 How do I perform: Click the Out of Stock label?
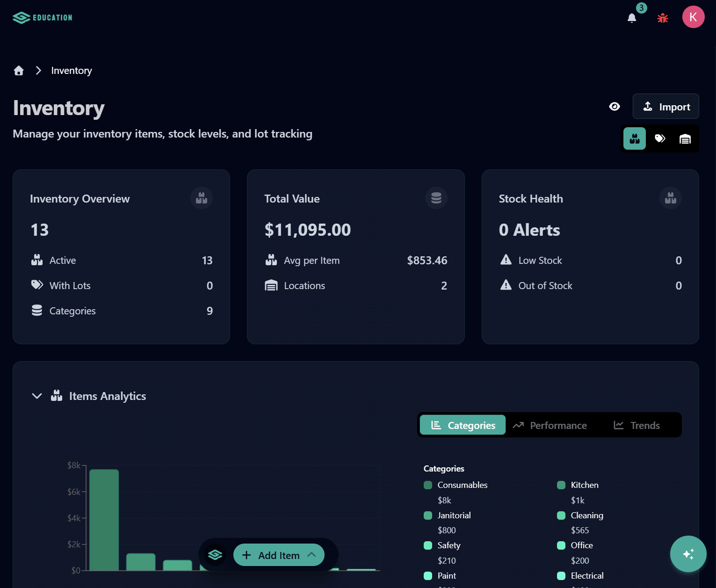545,286
